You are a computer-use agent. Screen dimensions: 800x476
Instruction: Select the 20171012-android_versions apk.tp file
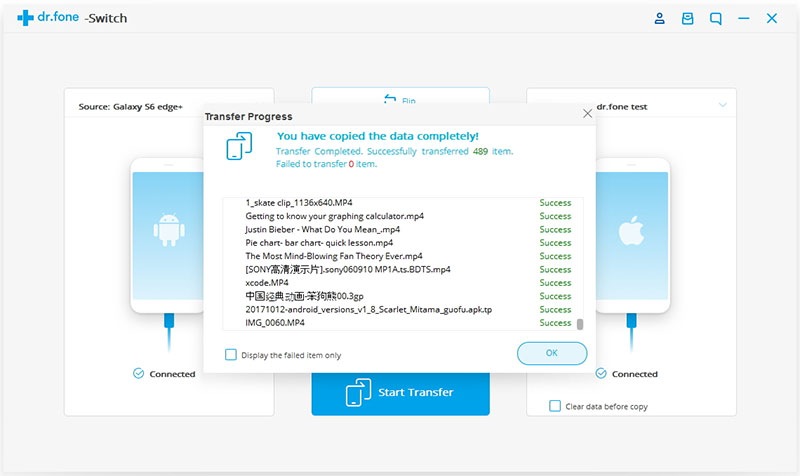[x=403, y=309]
